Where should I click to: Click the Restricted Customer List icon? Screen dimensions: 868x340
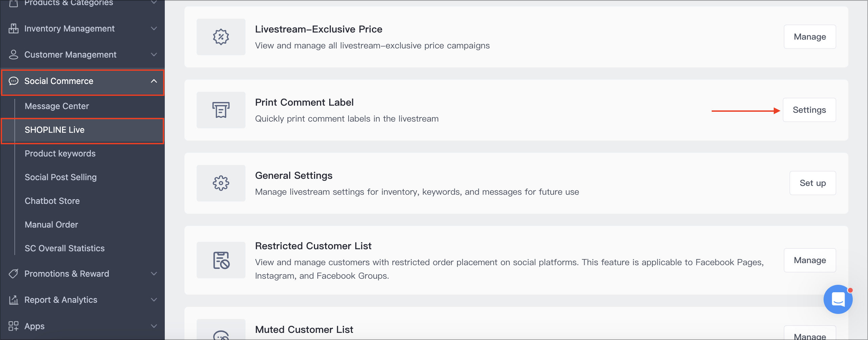221,260
